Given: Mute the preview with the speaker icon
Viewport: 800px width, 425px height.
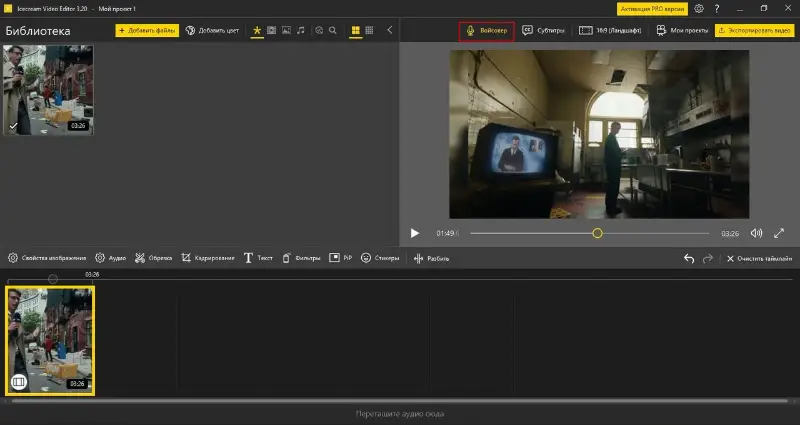Looking at the screenshot, I should coord(756,233).
